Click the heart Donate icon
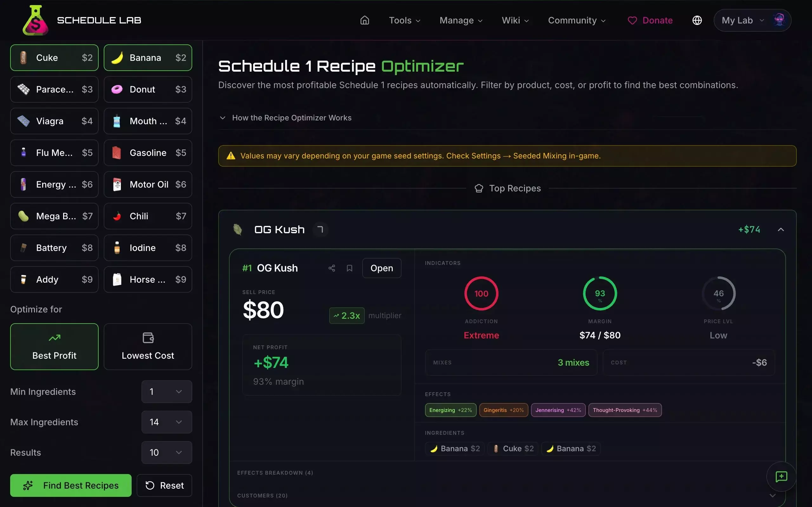 (x=632, y=21)
